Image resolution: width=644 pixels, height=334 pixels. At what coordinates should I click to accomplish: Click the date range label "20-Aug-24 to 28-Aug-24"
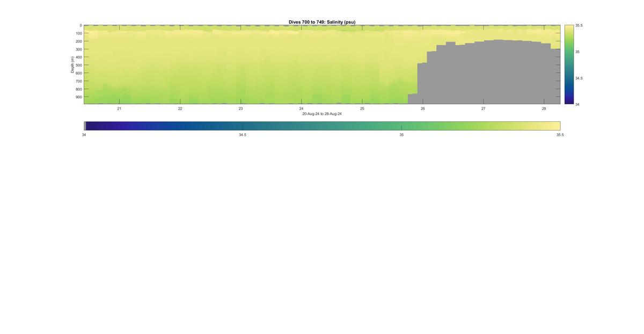click(322, 114)
